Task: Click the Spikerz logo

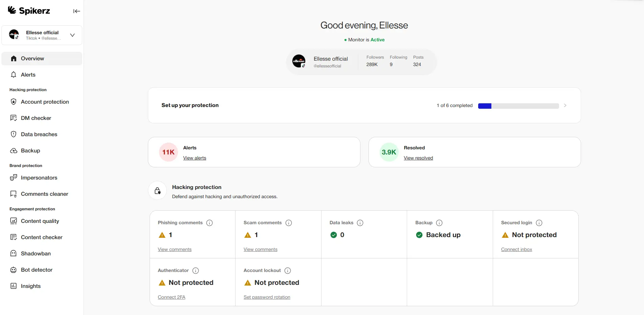Action: tap(29, 10)
